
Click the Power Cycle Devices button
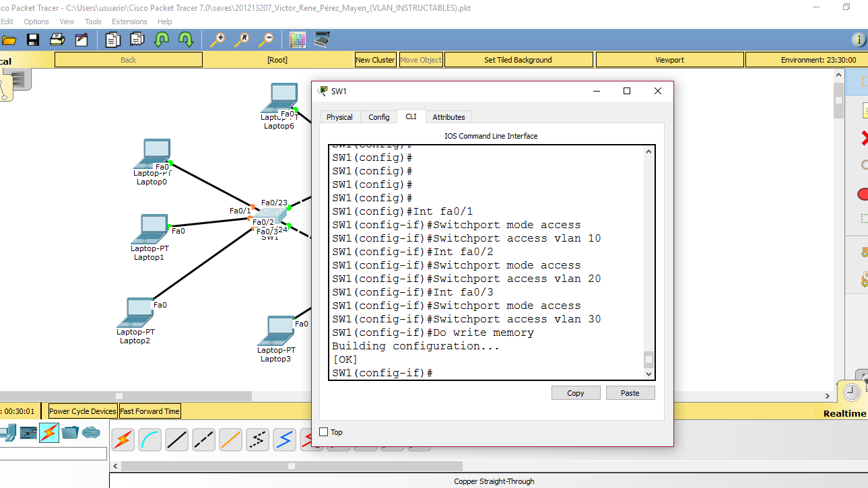tap(83, 411)
